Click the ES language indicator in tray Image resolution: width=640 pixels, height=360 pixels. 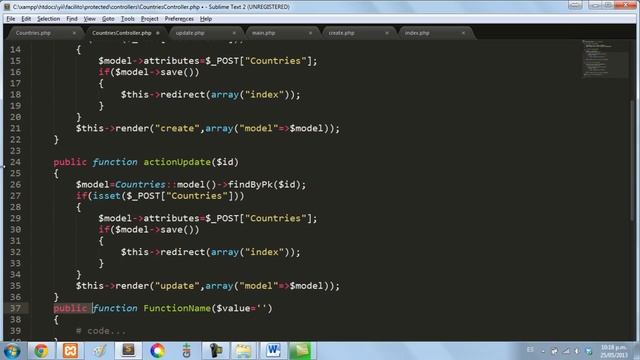tap(530, 350)
